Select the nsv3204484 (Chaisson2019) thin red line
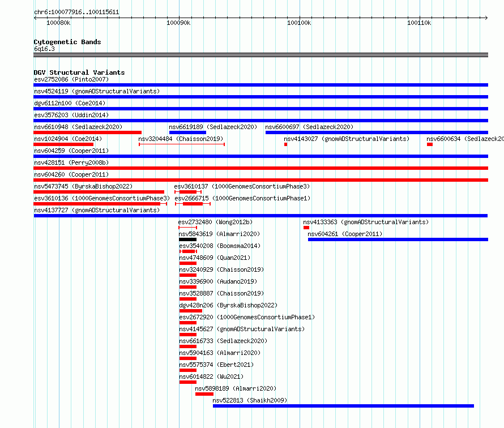 tap(182, 144)
